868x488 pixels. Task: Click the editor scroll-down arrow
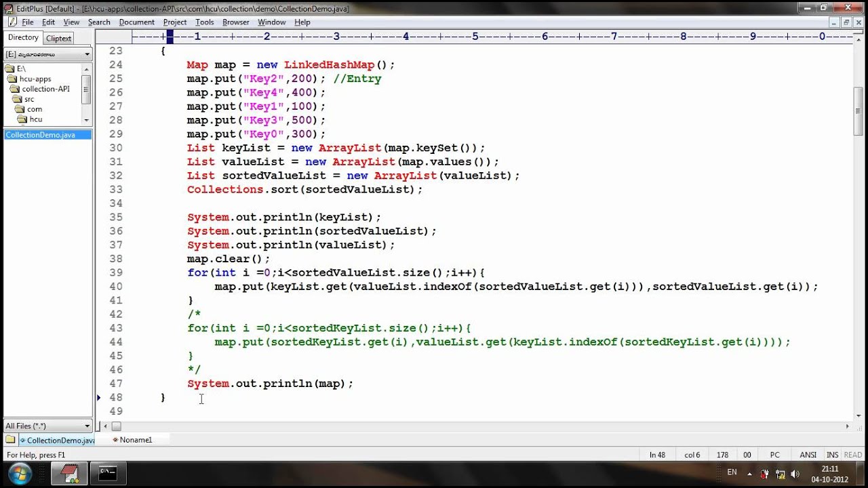pos(858,415)
